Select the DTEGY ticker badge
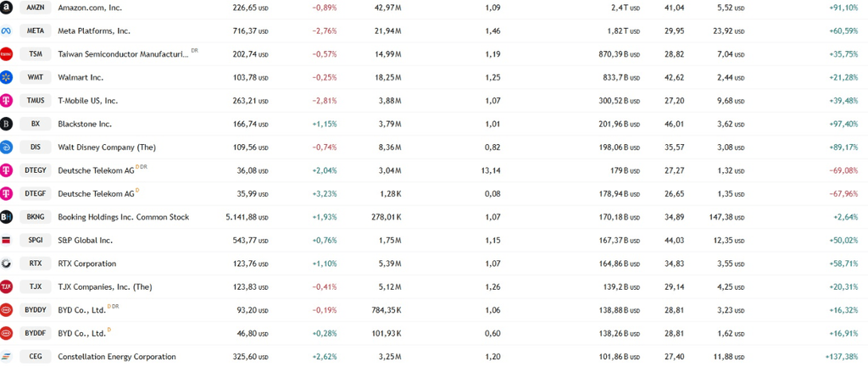 [36, 170]
